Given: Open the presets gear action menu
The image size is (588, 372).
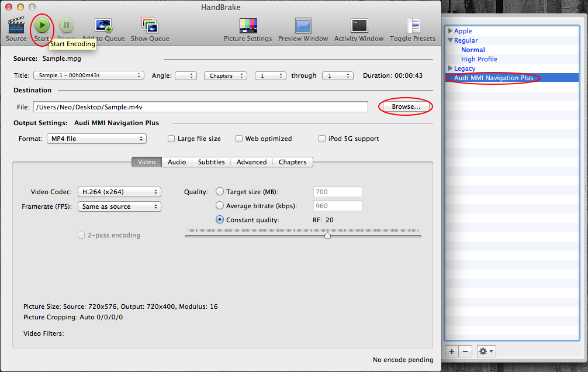Looking at the screenshot, I should (486, 352).
